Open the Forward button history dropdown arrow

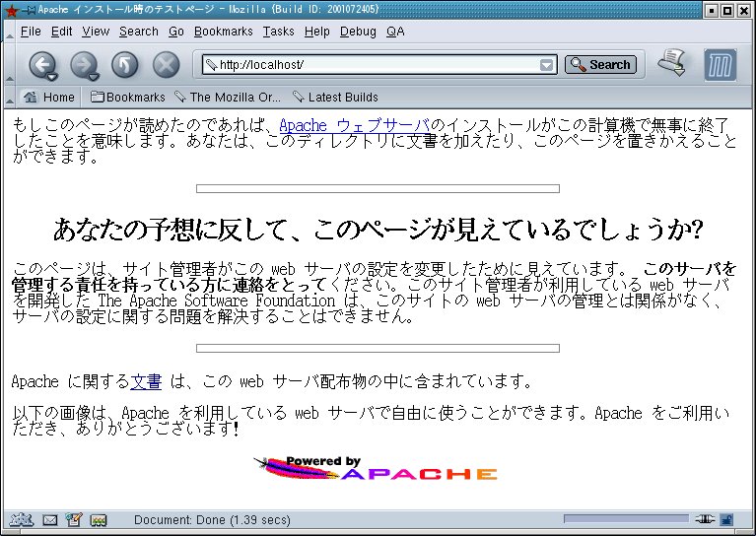94,77
